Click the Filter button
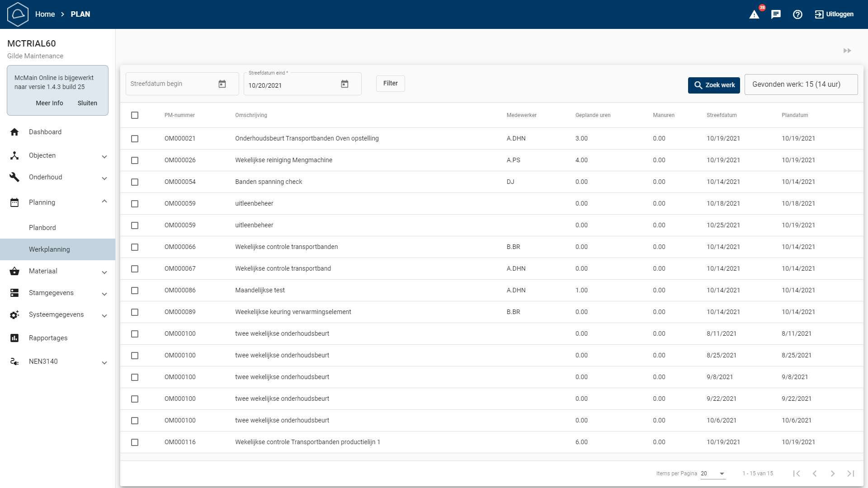868x488 pixels. click(x=390, y=84)
